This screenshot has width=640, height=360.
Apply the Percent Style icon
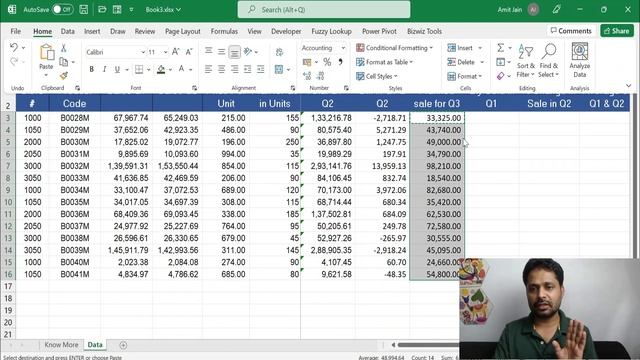327,62
